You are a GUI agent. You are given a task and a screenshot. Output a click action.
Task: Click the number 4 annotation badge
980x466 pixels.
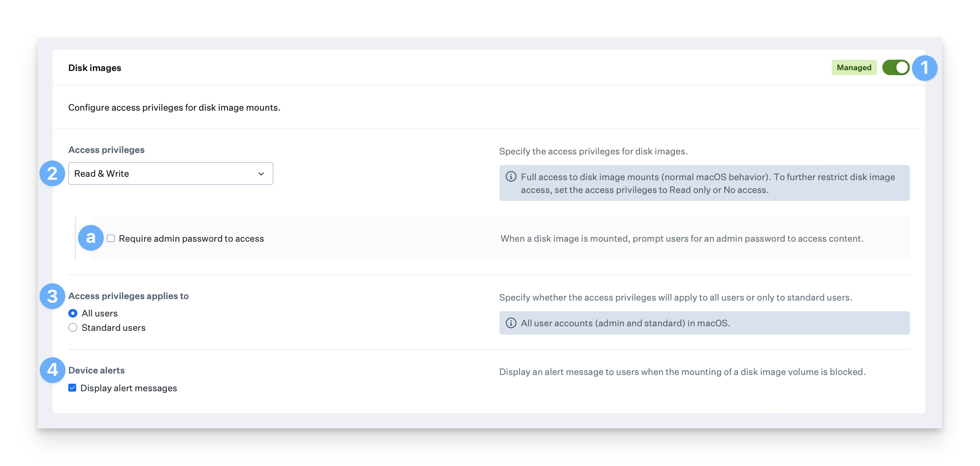(x=52, y=370)
